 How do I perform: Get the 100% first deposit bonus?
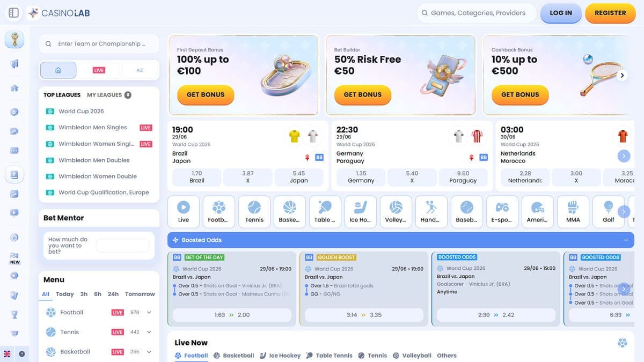(206, 94)
